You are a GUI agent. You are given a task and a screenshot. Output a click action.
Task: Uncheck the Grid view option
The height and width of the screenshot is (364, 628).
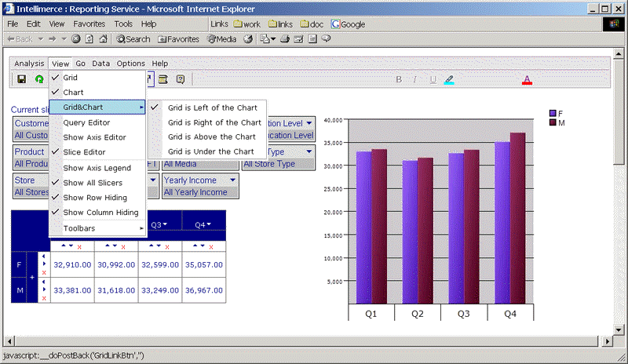tap(97, 78)
